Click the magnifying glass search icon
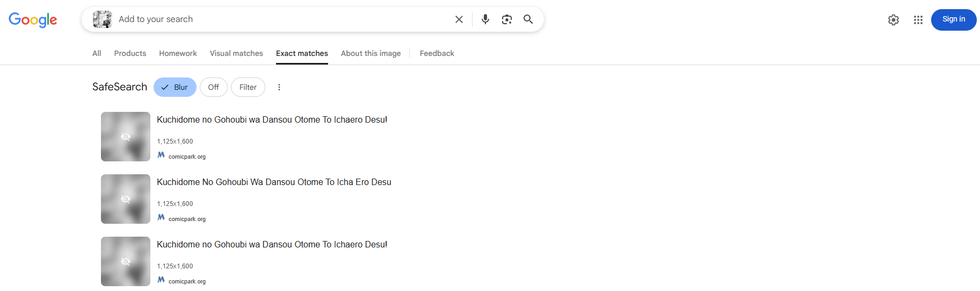This screenshot has height=291, width=980. coord(528,19)
